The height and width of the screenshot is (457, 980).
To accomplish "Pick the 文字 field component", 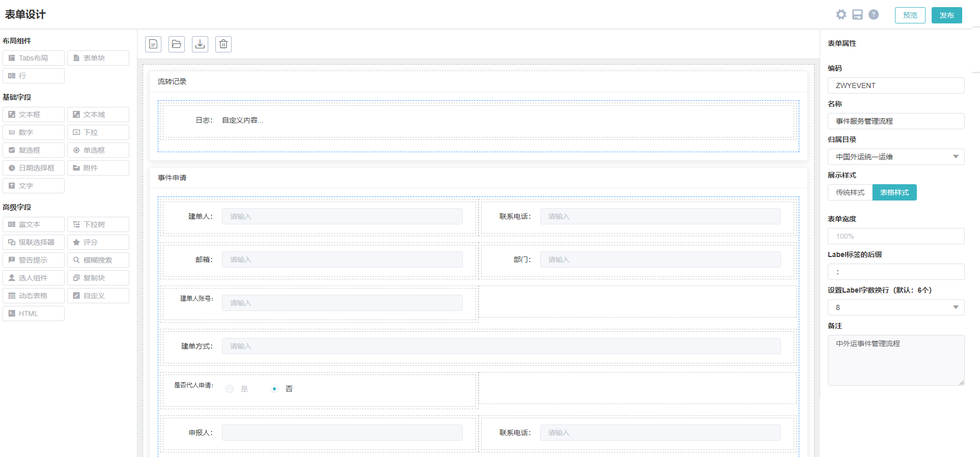I will point(34,186).
